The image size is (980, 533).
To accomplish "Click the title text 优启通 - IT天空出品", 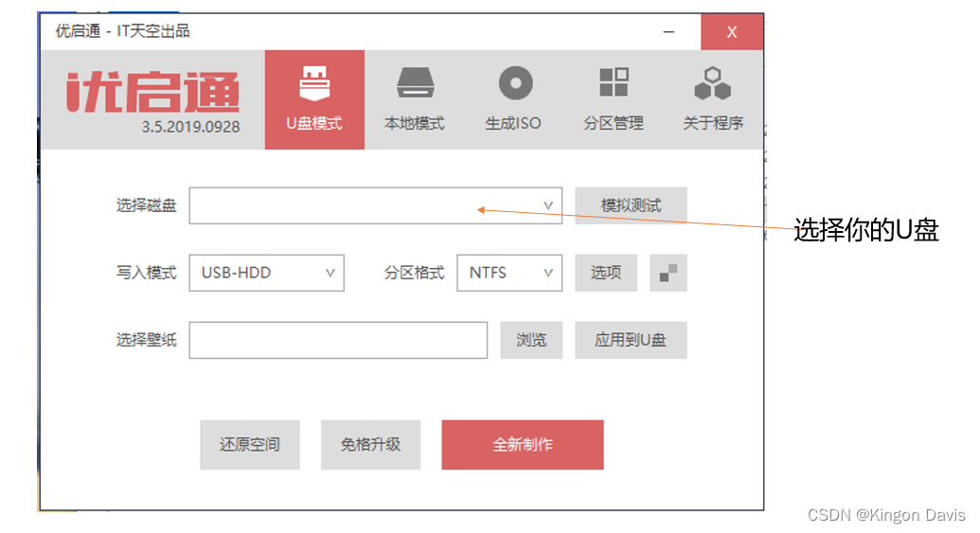I will click(x=122, y=31).
